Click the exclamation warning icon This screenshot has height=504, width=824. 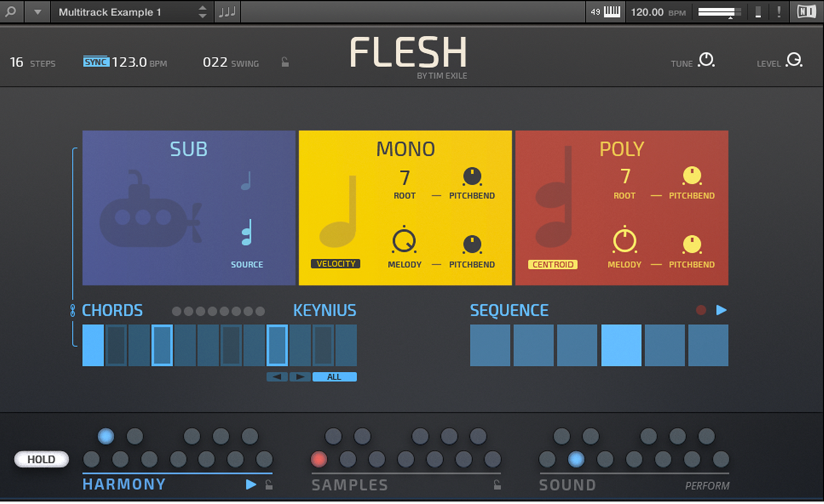779,12
